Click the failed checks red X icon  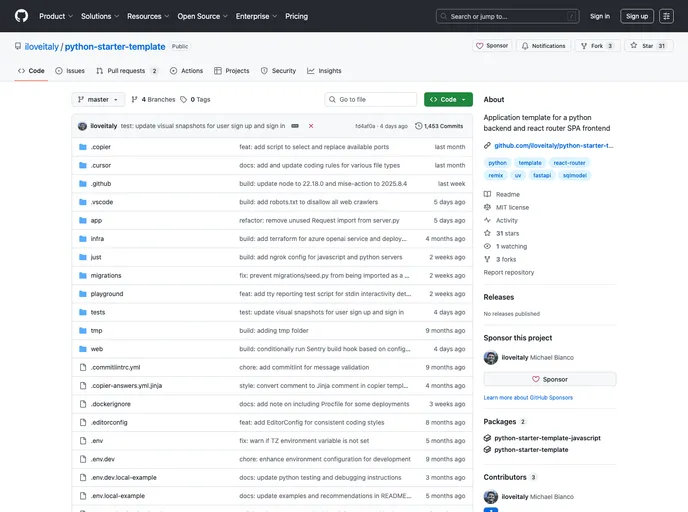pos(311,126)
